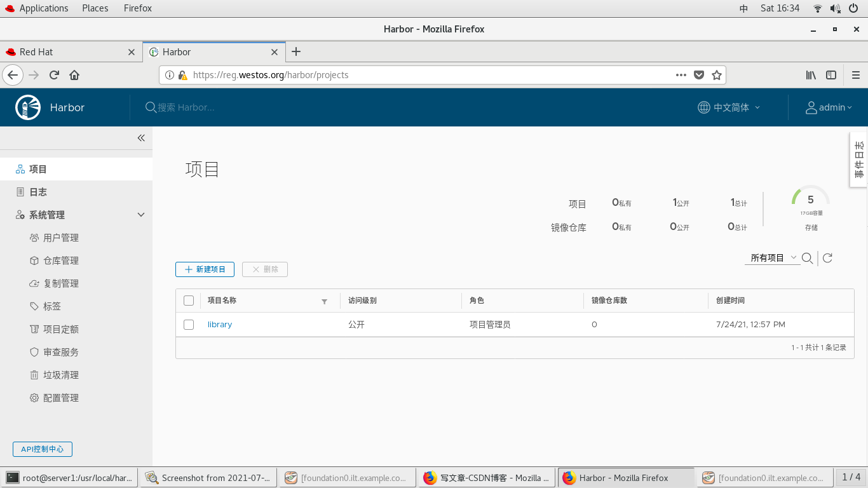Open Screenshot from 2021-07 taskbar window
Screen dimensions: 868x488
click(x=209, y=478)
